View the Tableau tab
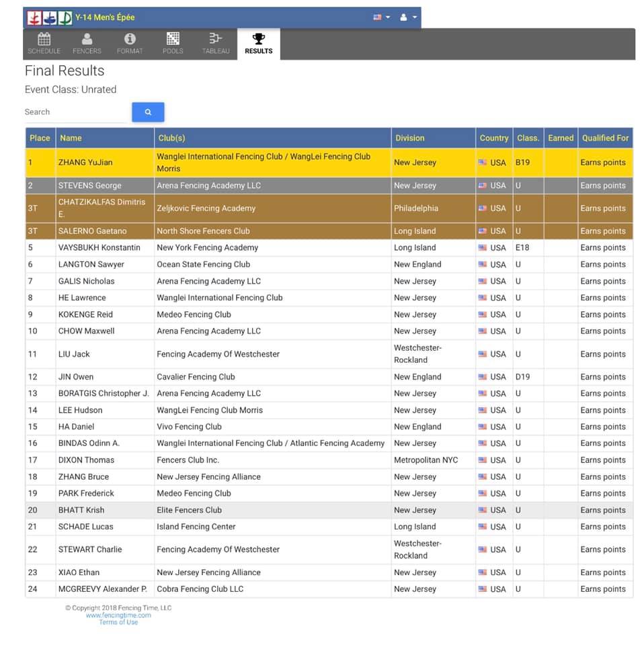Screen dimensions: 644x645 (216, 44)
